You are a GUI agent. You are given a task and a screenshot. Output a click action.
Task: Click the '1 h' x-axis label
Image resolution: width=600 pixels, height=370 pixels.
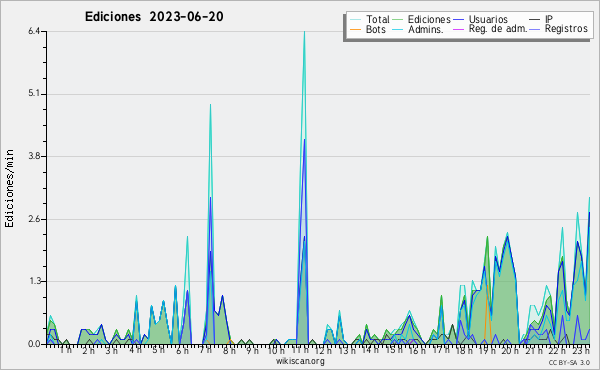pos(65,350)
